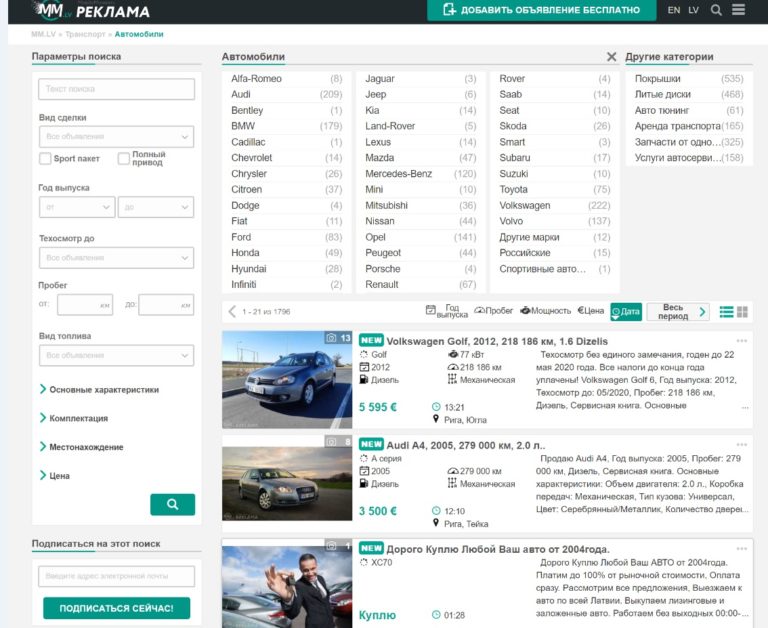Open the Весь период selector
The width and height of the screenshot is (768, 628).
coord(678,312)
